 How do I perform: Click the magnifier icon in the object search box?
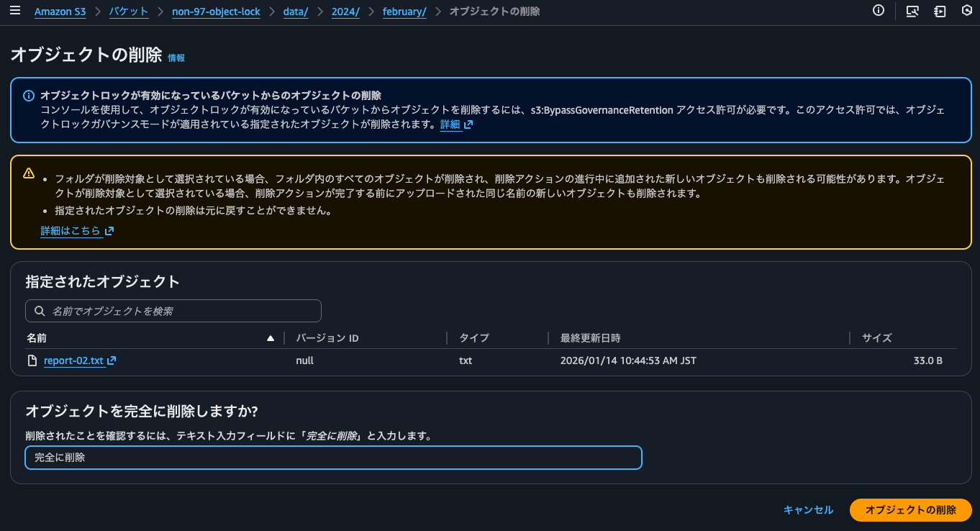click(x=40, y=310)
